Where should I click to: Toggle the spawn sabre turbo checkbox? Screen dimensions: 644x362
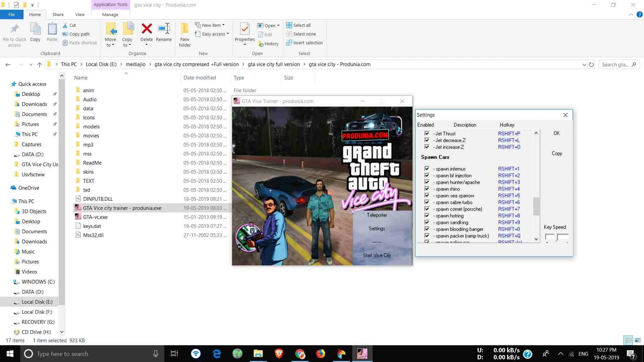coord(427,202)
